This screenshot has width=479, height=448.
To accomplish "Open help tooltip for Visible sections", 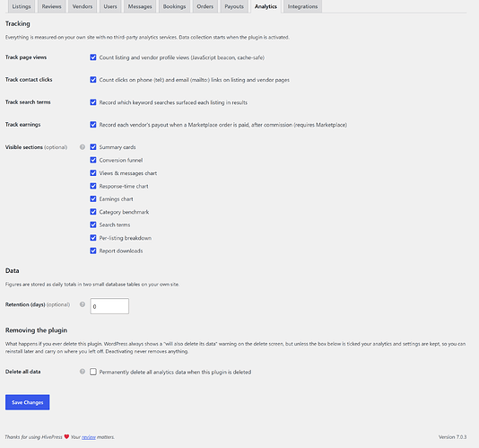I will pos(83,147).
